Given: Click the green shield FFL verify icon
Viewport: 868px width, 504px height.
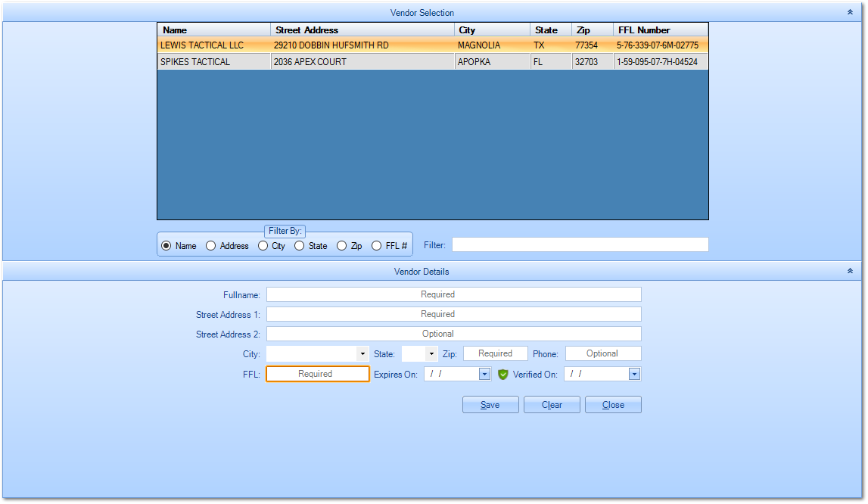Looking at the screenshot, I should tap(502, 375).
